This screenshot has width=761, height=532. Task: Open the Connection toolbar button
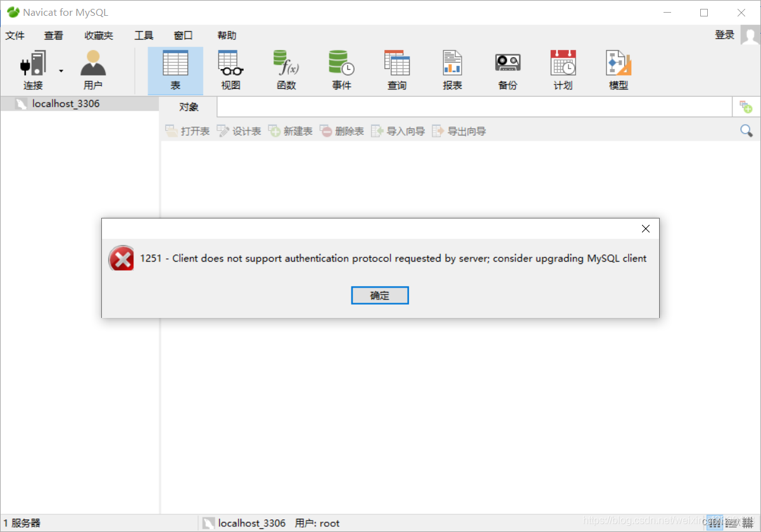33,70
